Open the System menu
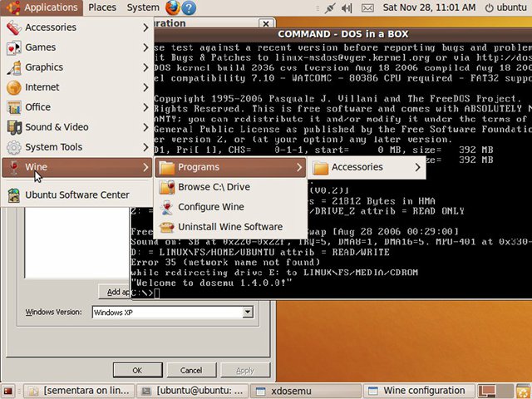This screenshot has height=399, width=532. [x=143, y=7]
